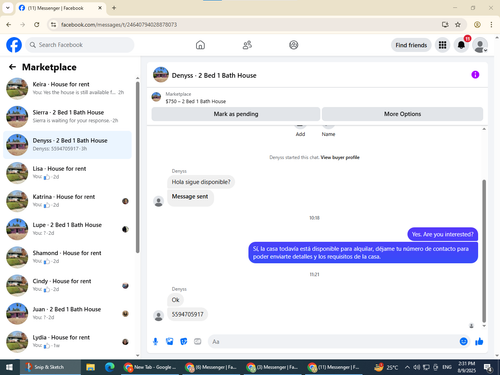Click the Aa message input field
The height and width of the screenshot is (375, 500).
click(x=333, y=342)
